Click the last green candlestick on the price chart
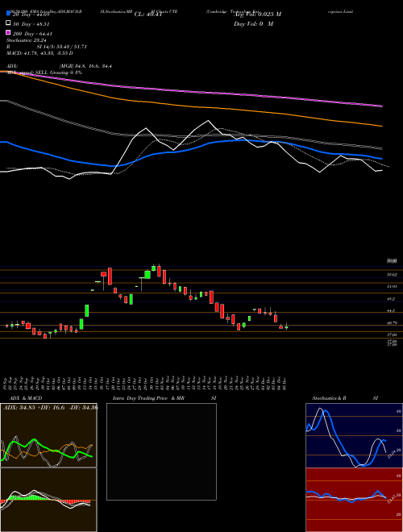The image size is (403, 532). (286, 327)
